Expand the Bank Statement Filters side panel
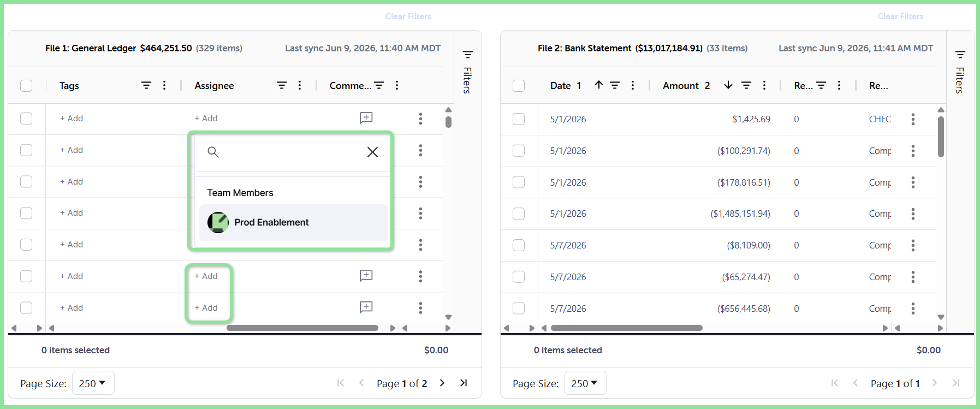The width and height of the screenshot is (980, 409). pos(960,72)
